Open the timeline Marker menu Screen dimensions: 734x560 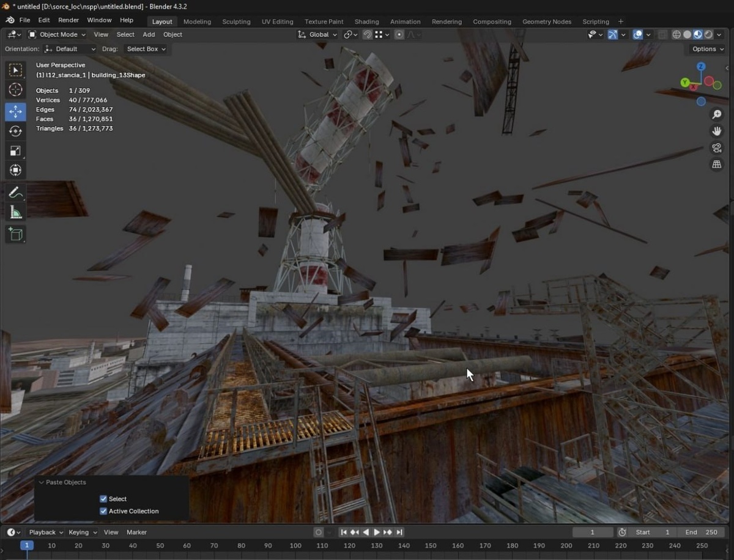pos(136,532)
